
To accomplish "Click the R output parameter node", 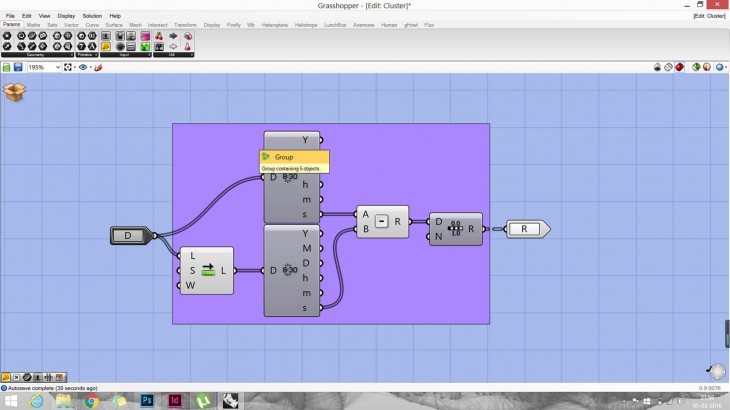I will coord(524,229).
